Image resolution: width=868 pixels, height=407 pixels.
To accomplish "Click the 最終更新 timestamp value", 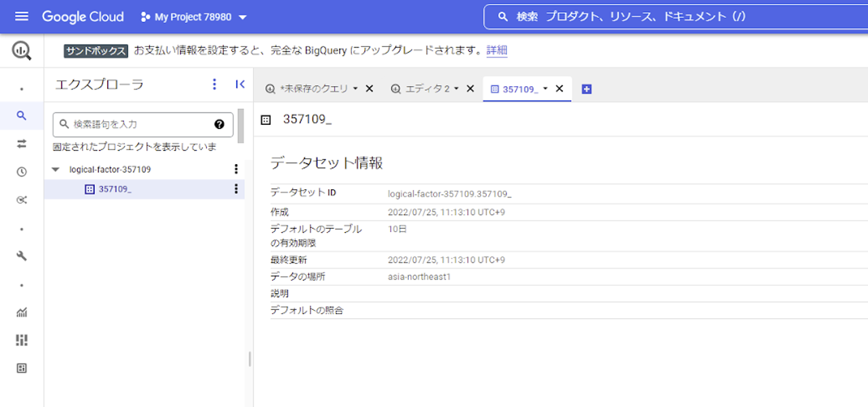I will tap(446, 260).
